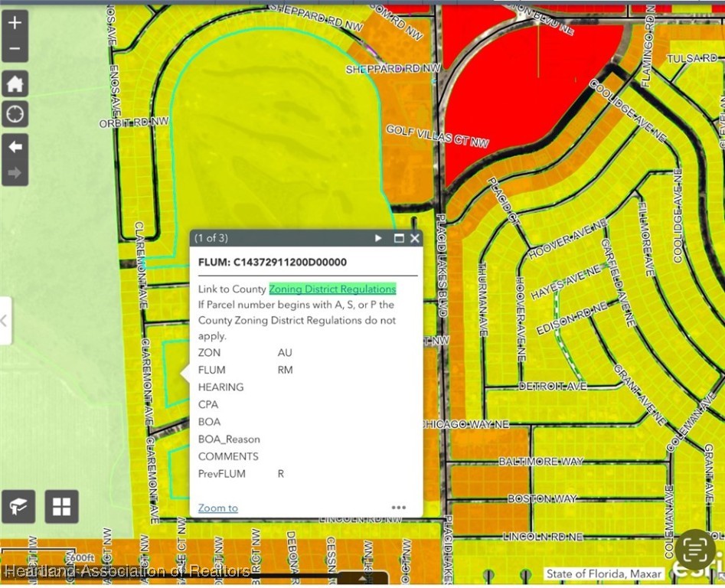
Task: Show the next feature in the popup
Action: click(x=378, y=239)
